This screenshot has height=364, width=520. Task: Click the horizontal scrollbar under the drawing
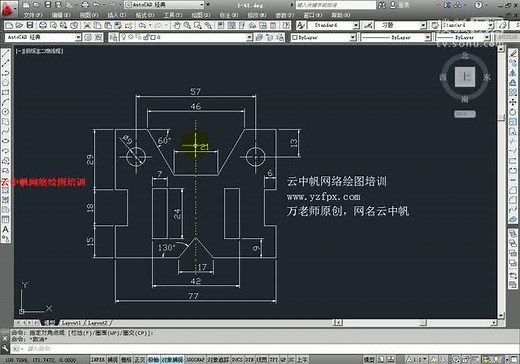[x=416, y=323]
